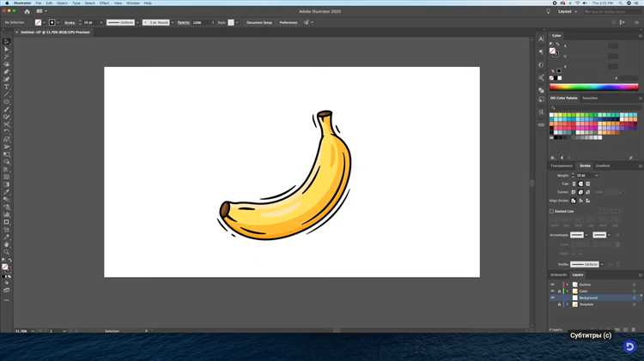This screenshot has height=361, width=644.
Task: Expand the Template layer arrow
Action: tap(568, 304)
